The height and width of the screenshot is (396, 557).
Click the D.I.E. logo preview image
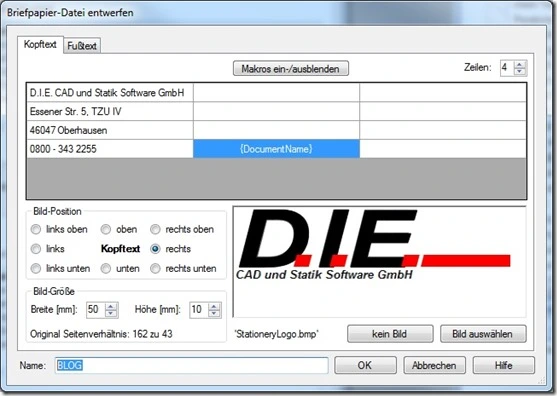379,262
